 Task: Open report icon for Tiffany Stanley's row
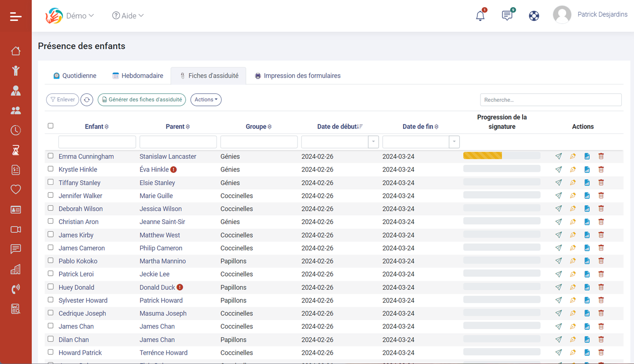coord(587,182)
